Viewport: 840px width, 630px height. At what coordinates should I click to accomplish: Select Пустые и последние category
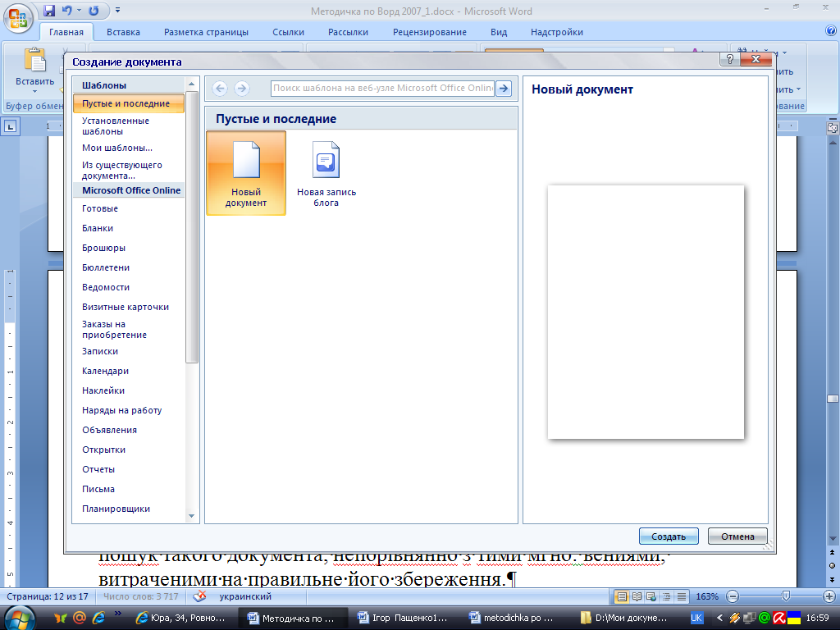[129, 103]
